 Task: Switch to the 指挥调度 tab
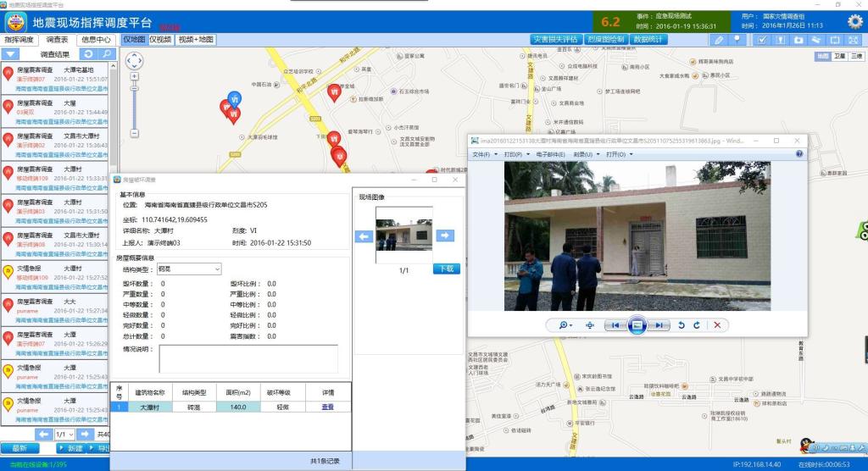19,40
